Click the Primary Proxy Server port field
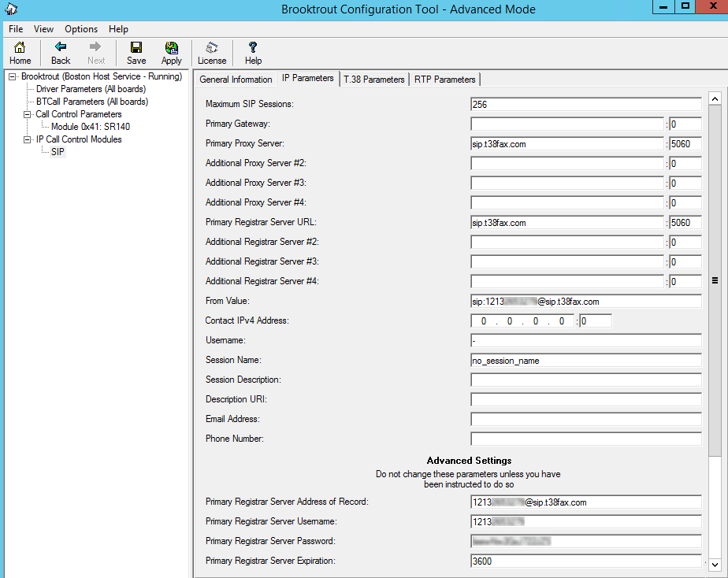 click(x=685, y=144)
